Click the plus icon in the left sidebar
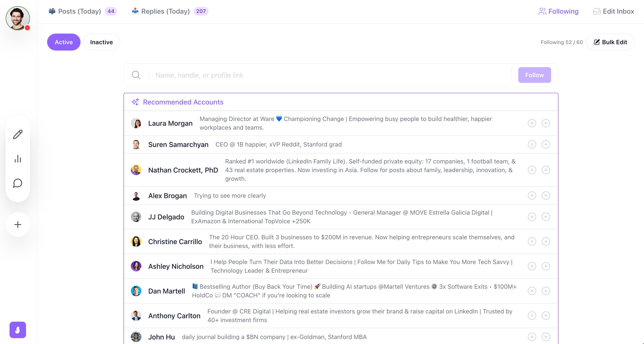 tap(18, 224)
